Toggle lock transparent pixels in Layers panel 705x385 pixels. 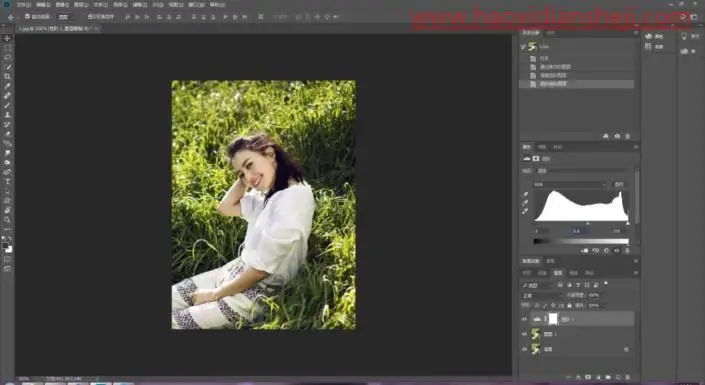536,305
